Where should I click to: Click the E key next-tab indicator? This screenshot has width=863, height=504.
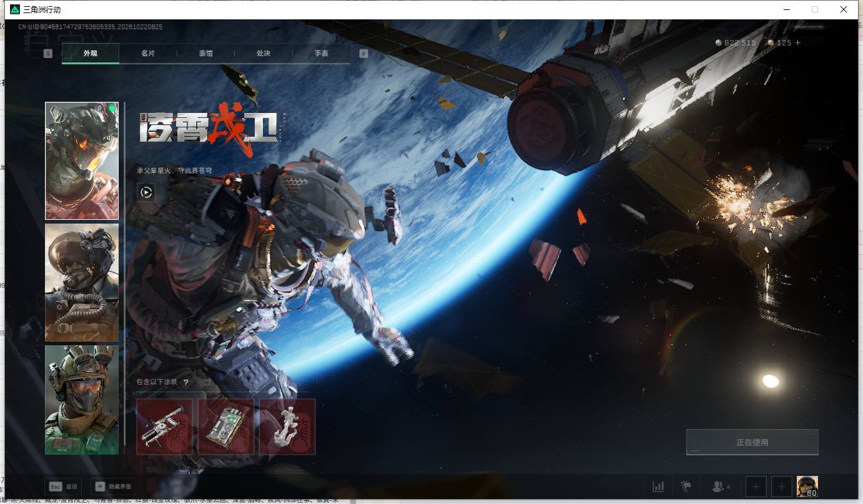pyautogui.click(x=363, y=54)
